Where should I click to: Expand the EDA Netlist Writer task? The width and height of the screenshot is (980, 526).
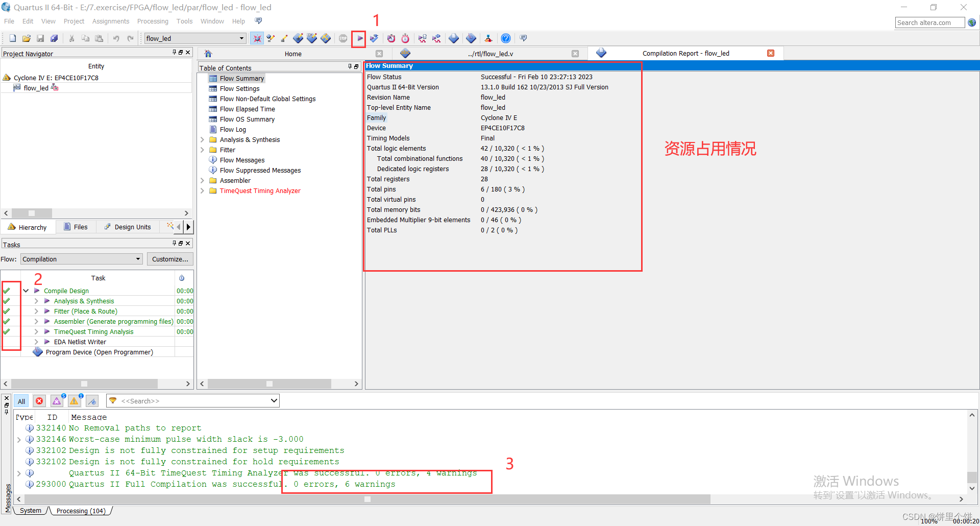(x=36, y=342)
